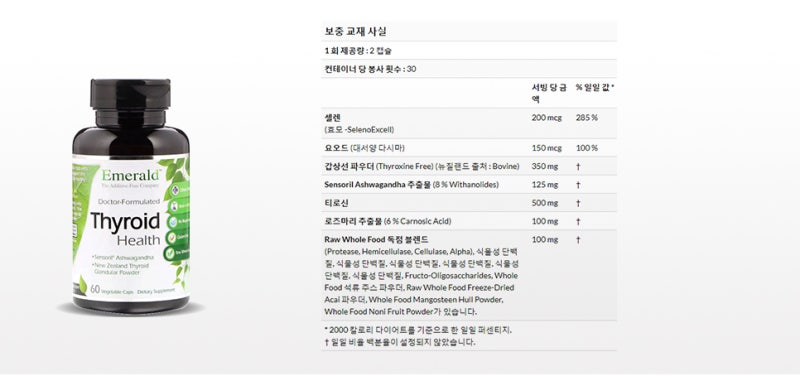Click the bottom green checkmark badge on the bottle

(169, 254)
